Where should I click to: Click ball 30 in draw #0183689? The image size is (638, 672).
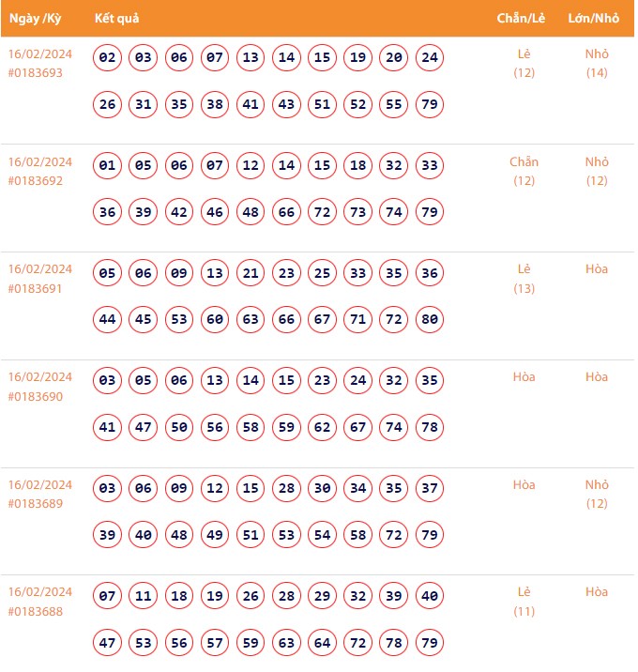click(x=323, y=489)
